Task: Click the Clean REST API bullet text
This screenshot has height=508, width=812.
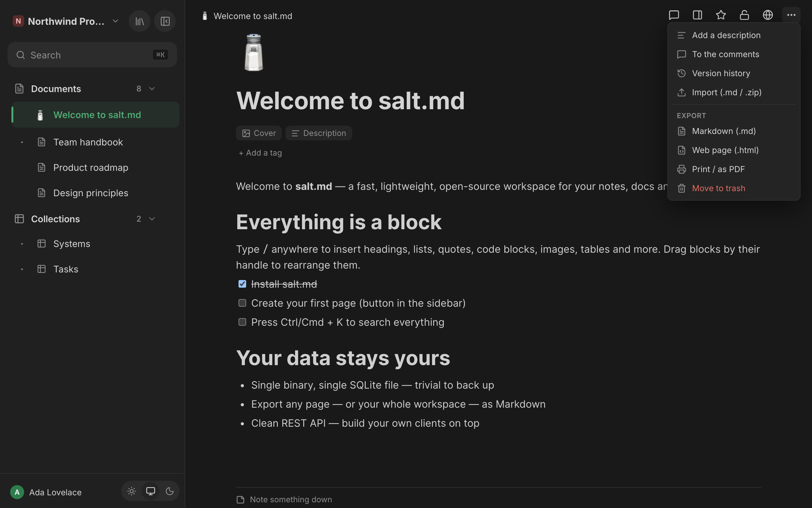Action: [365, 423]
